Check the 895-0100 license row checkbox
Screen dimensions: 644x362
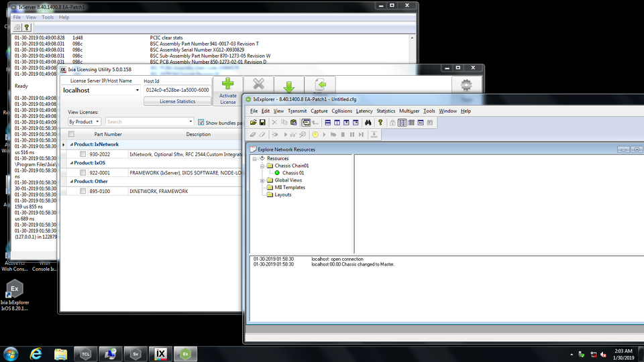[83, 191]
